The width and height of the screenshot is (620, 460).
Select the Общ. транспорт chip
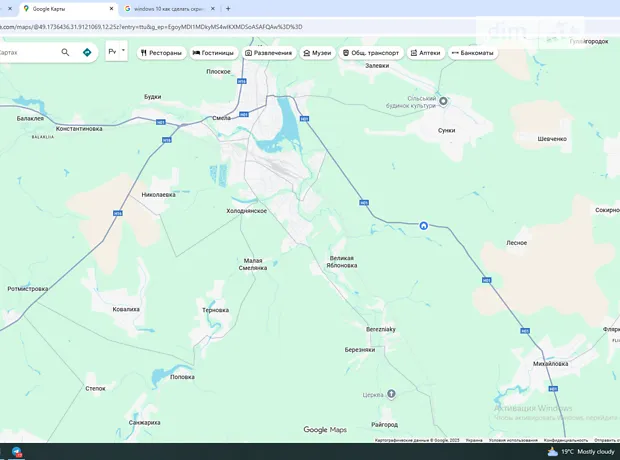pyautogui.click(x=371, y=52)
